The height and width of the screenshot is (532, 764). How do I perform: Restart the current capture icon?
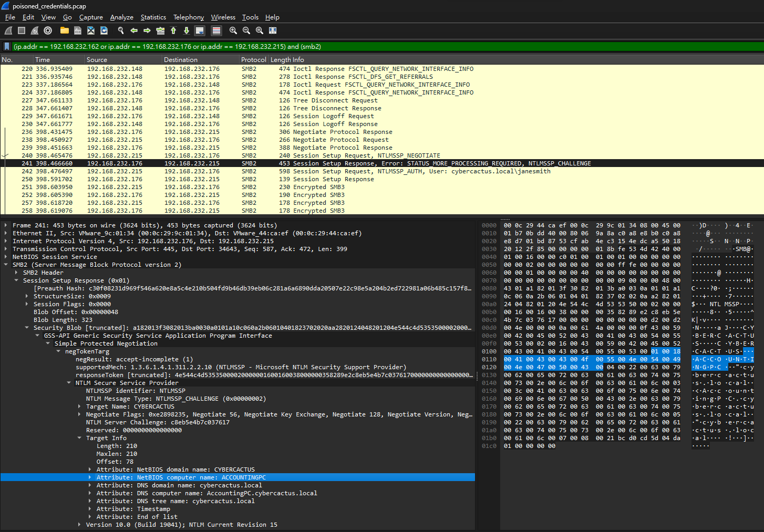pyautogui.click(x=35, y=30)
